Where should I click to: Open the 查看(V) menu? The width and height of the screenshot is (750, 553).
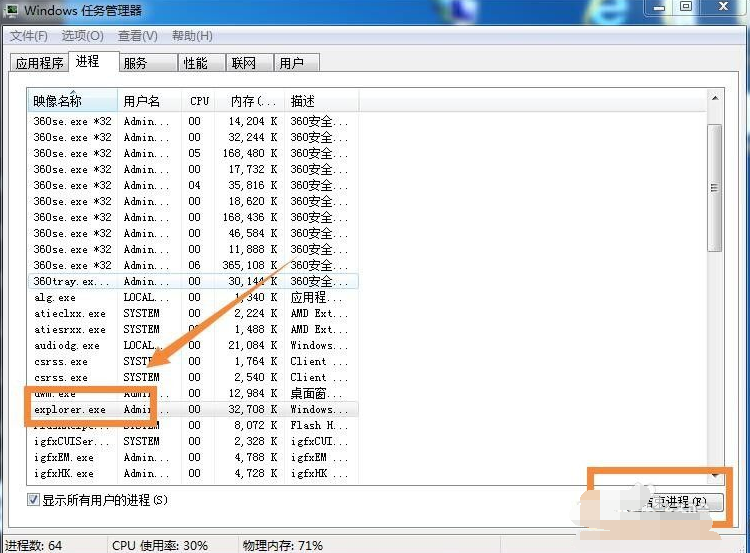click(137, 36)
